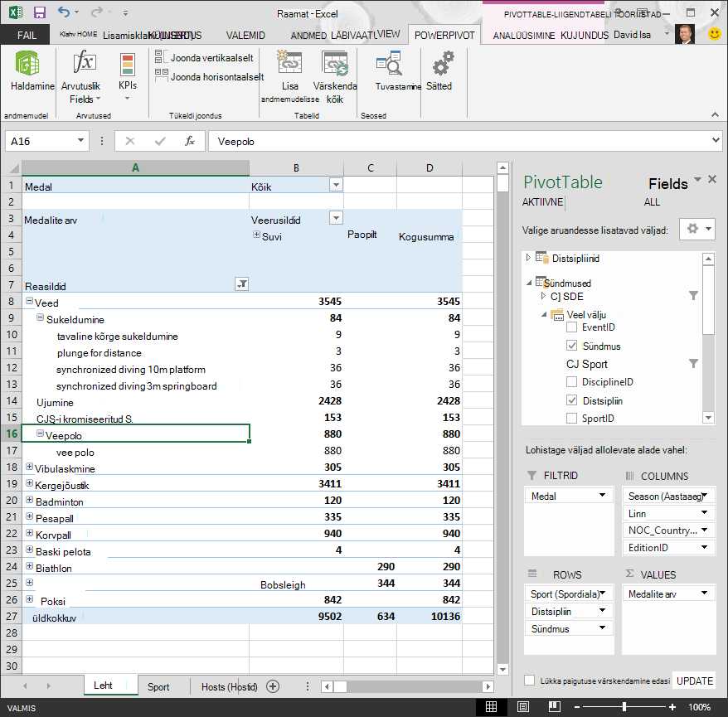Check the EventID field checkbox
The height and width of the screenshot is (717, 728).
572,327
